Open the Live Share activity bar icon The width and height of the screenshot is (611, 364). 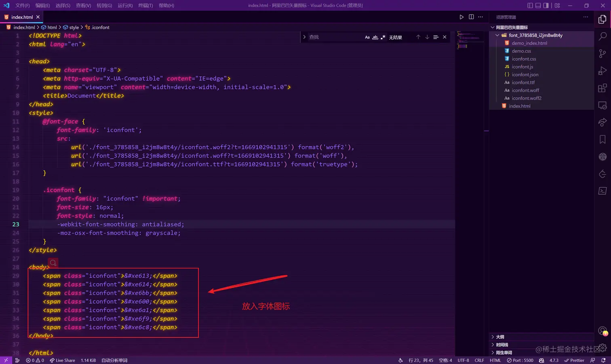click(x=603, y=122)
